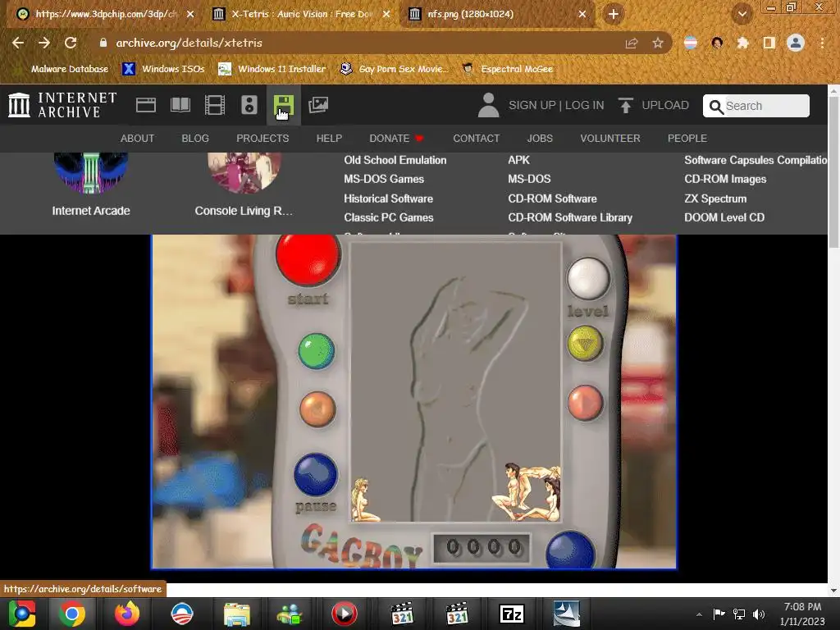The height and width of the screenshot is (630, 840).
Task: Click SIGN UP link
Action: (532, 105)
